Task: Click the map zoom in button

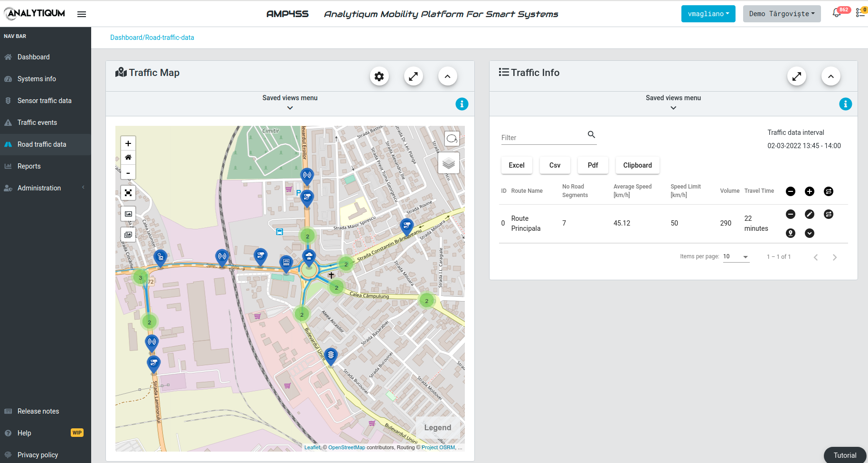Action: pyautogui.click(x=128, y=143)
